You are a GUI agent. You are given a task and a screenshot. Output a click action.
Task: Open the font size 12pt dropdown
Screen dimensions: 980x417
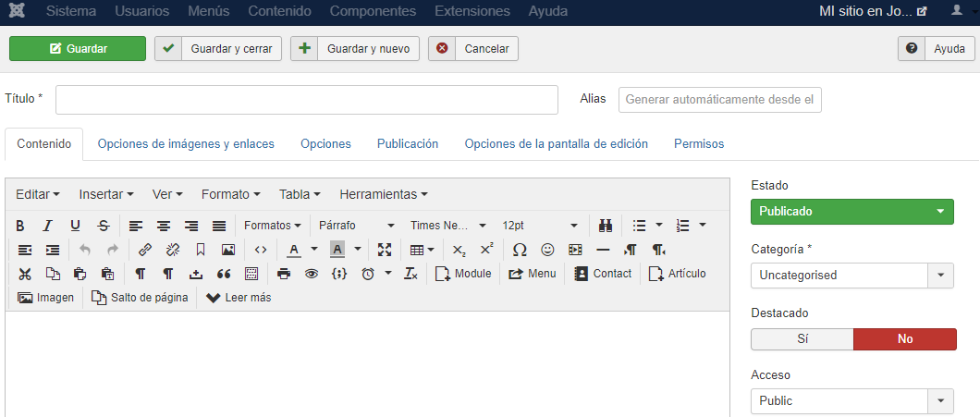pyautogui.click(x=540, y=226)
